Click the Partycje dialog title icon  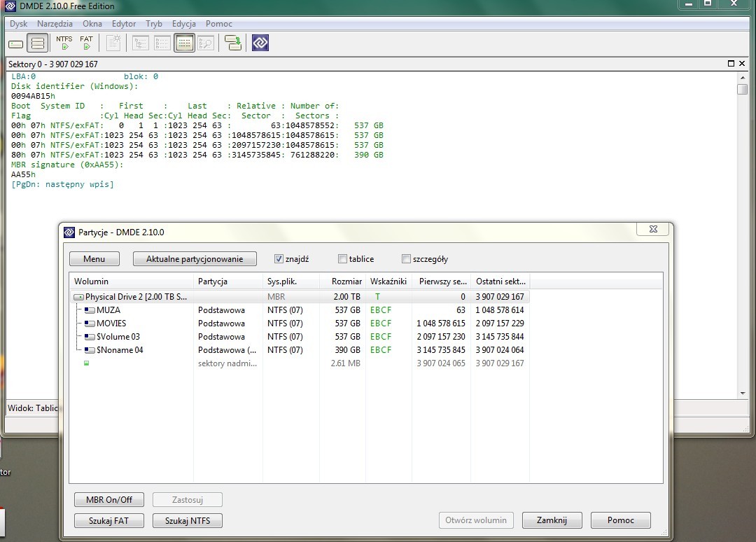pos(69,232)
